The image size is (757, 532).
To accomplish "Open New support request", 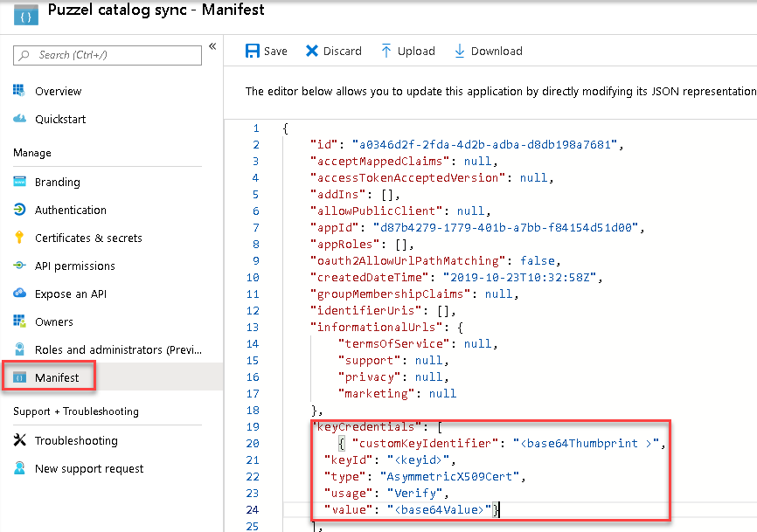I will tap(89, 469).
